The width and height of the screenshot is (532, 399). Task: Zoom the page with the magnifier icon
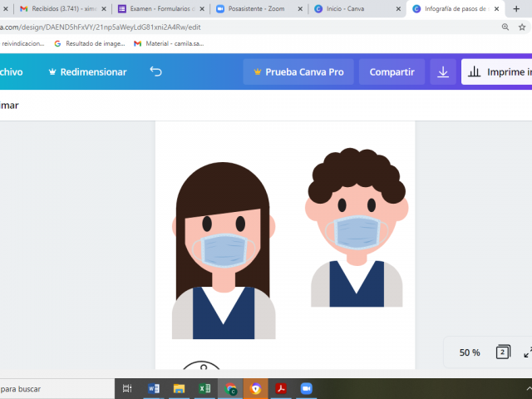(x=505, y=27)
